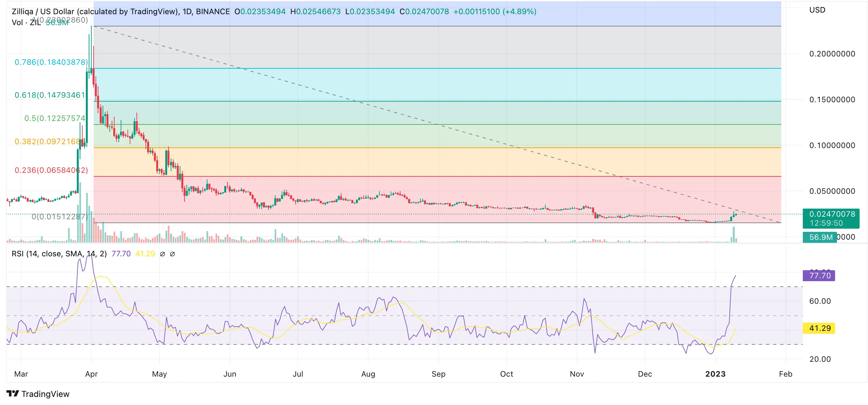Select the Zilliqa / US Dollar chart title
Screen dimensions: 868x405
click(121, 11)
